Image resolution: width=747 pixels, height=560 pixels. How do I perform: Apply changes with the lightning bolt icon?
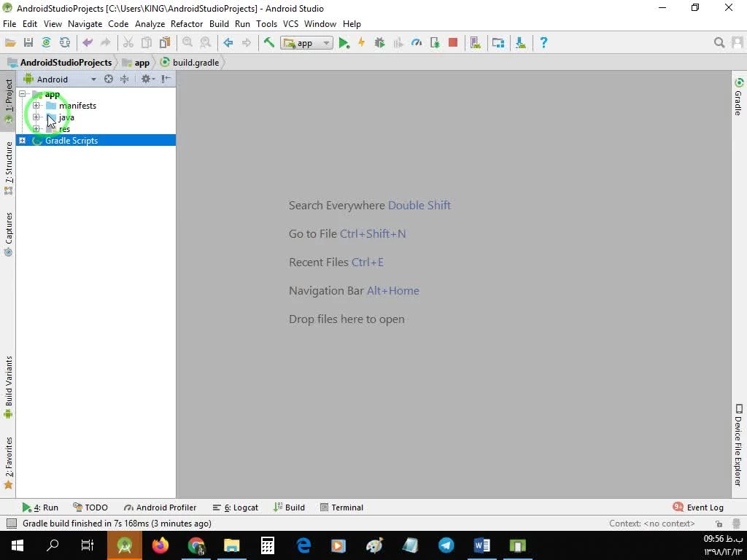coord(362,43)
